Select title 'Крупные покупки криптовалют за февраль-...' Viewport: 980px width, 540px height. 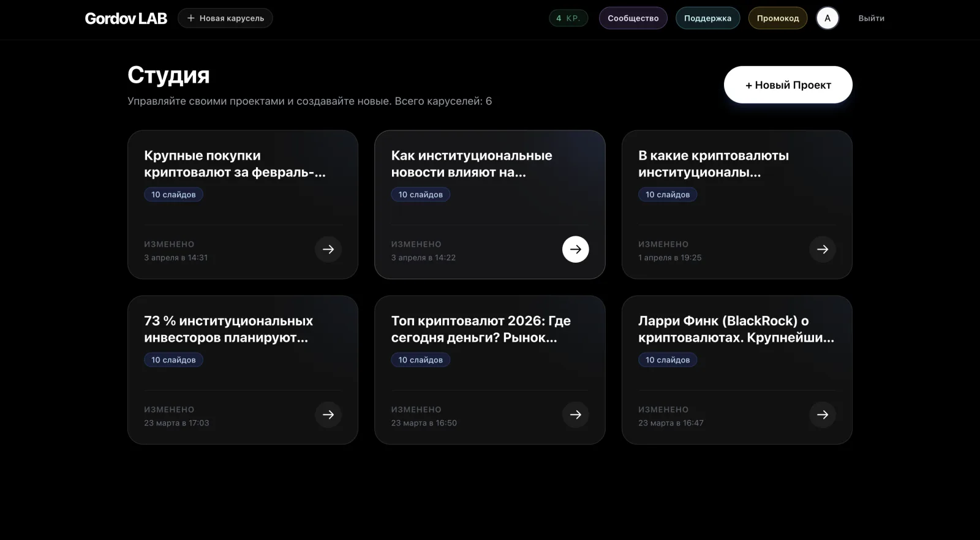click(235, 164)
